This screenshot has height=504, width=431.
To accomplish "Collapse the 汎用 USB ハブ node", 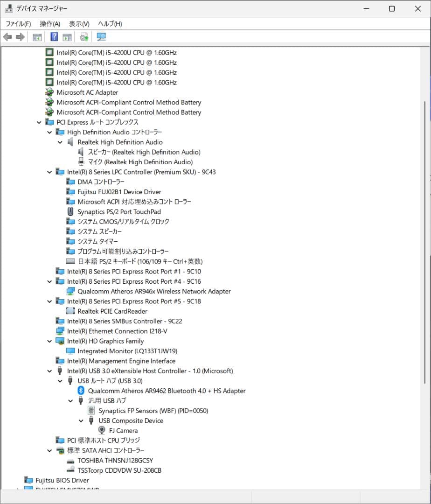I will click(70, 401).
